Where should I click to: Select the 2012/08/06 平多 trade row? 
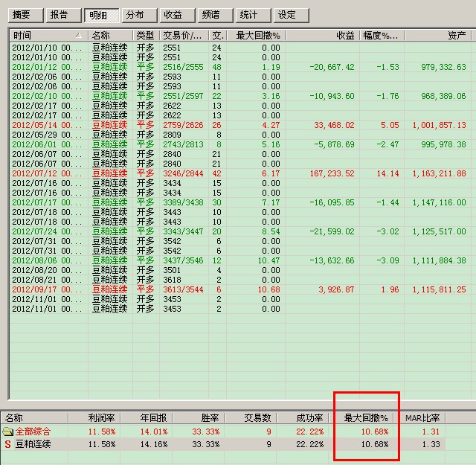[239, 260]
